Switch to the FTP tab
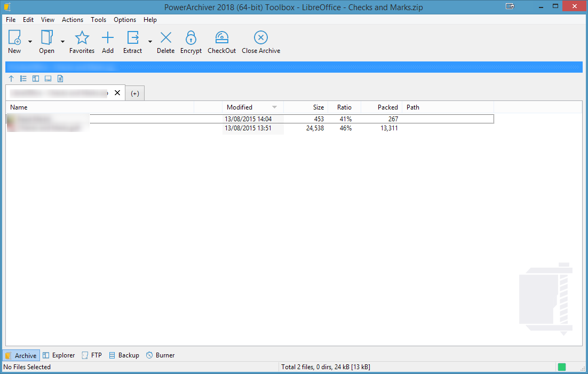 pyautogui.click(x=91, y=355)
